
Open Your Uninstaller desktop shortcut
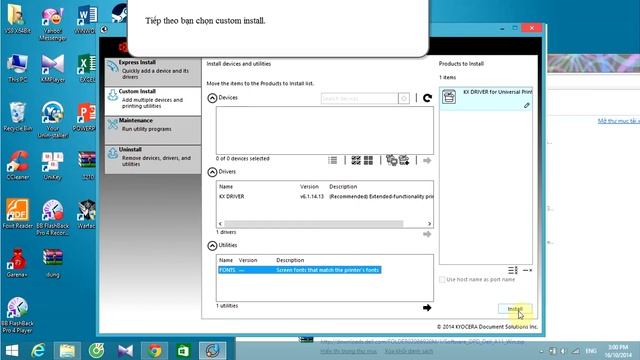pos(52,120)
